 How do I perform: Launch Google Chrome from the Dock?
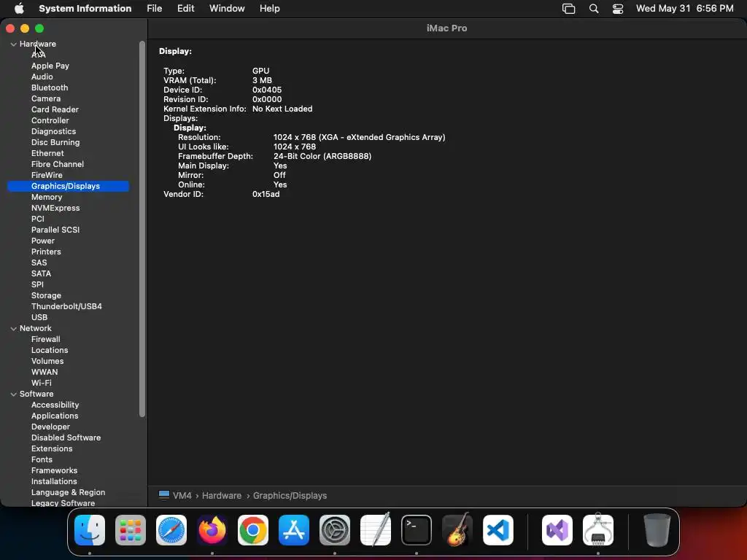[x=253, y=530]
